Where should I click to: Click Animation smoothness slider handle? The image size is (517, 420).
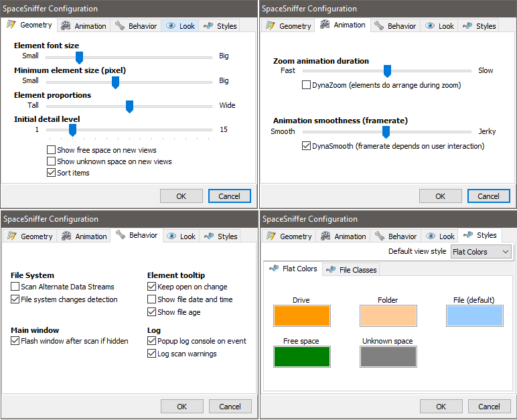coord(386,132)
